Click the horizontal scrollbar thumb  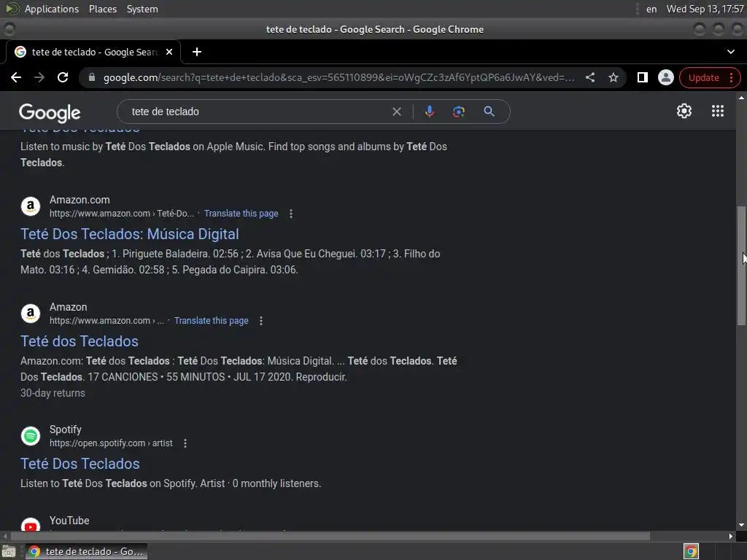click(x=330, y=536)
